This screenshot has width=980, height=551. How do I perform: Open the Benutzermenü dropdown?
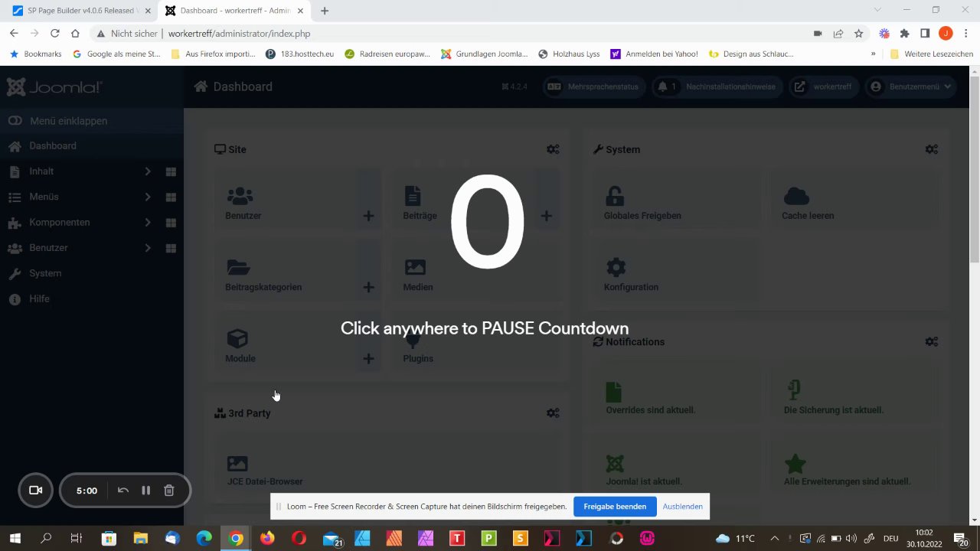(x=911, y=86)
